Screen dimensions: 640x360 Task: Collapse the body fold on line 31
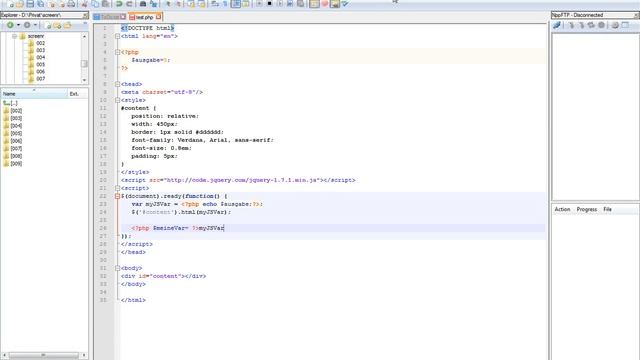click(x=118, y=268)
